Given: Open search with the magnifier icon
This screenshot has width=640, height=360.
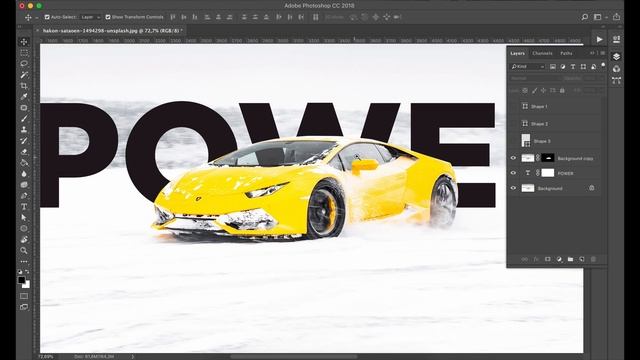Looking at the screenshot, I should [584, 17].
